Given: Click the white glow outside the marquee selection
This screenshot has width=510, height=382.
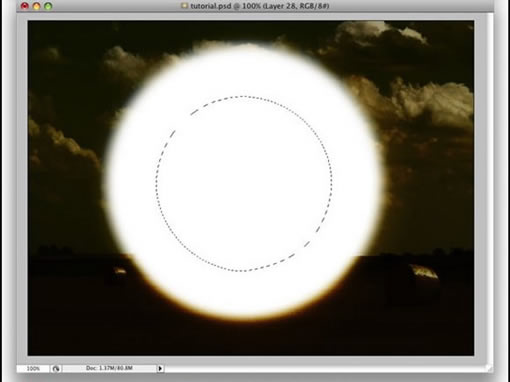Looking at the screenshot, I should pyautogui.click(x=353, y=183).
